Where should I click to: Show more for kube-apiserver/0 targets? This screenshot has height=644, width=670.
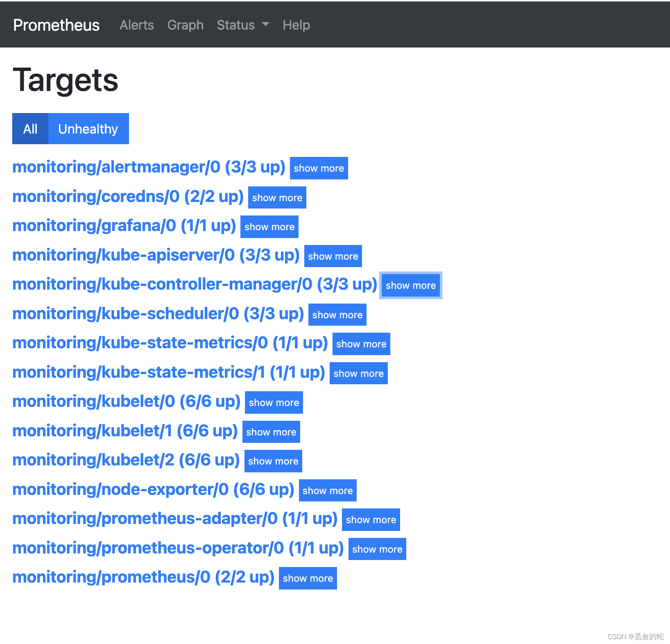tap(333, 256)
